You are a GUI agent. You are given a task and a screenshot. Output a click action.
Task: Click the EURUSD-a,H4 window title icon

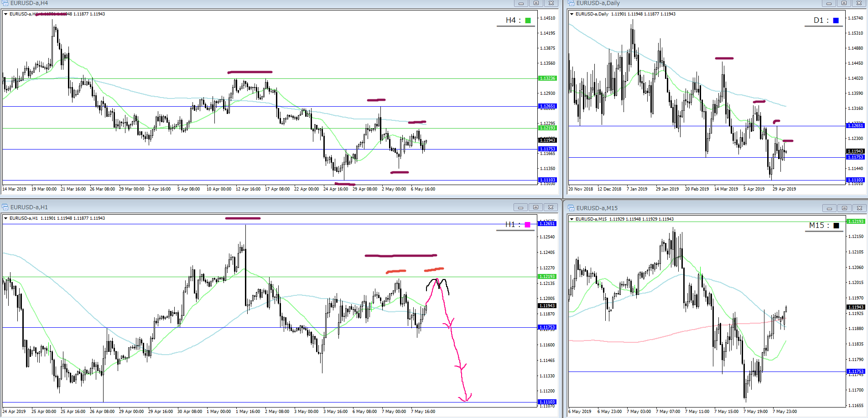pos(5,3)
